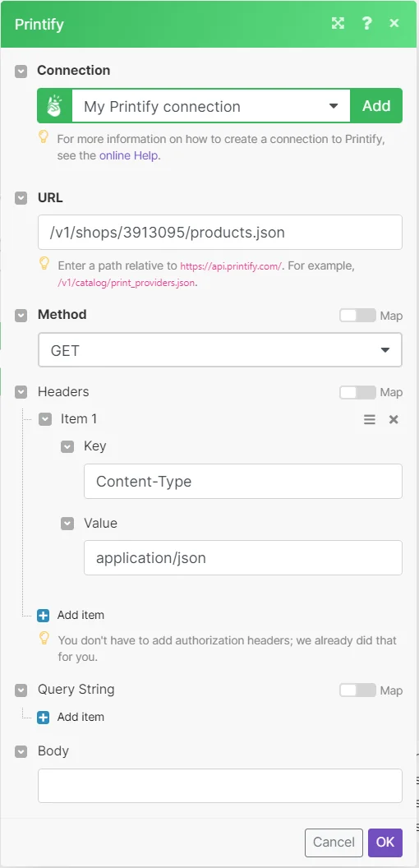This screenshot has height=868, width=419.
Task: Open the online Help link
Action: pyautogui.click(x=129, y=155)
